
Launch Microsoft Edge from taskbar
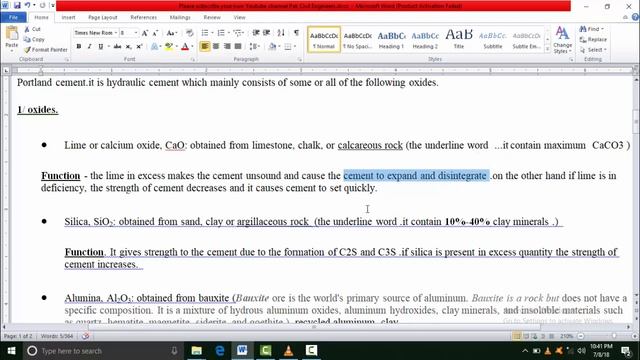pos(220,350)
